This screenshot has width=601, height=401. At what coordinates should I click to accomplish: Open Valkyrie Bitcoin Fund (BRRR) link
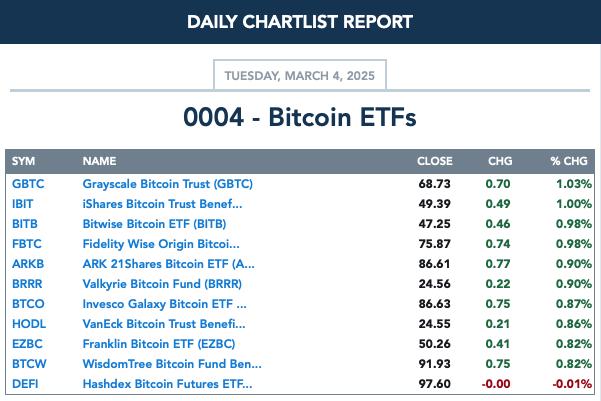click(162, 284)
